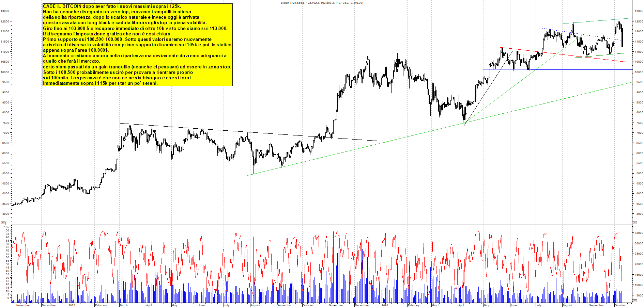644x307 pixels.
Task: Click the 2024 year label on time axis
Action: (72, 305)
